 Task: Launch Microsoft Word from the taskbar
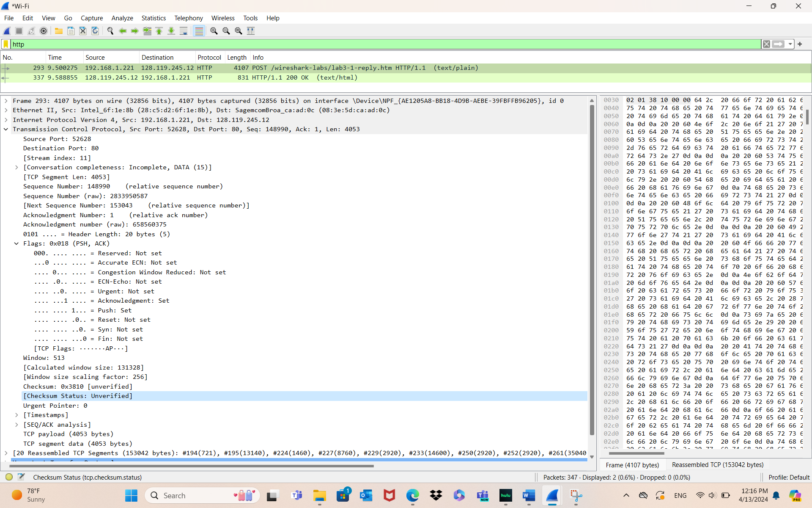click(x=529, y=495)
